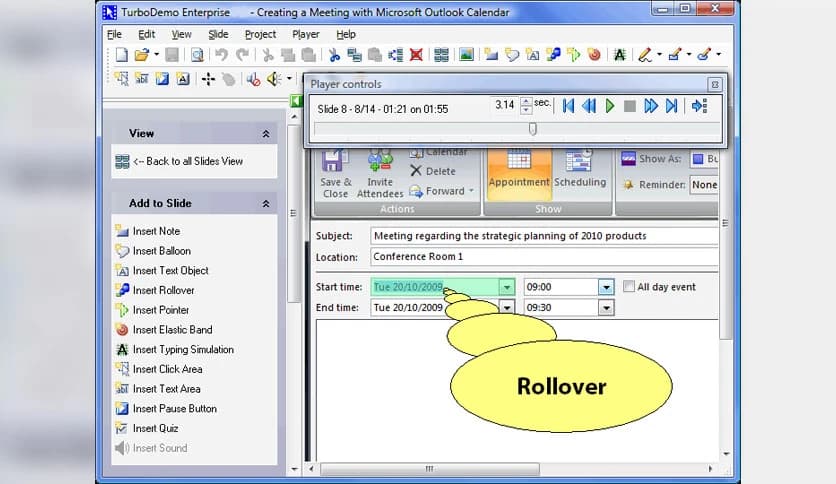This screenshot has width=836, height=484.
Task: Open the Player menu
Action: (306, 34)
